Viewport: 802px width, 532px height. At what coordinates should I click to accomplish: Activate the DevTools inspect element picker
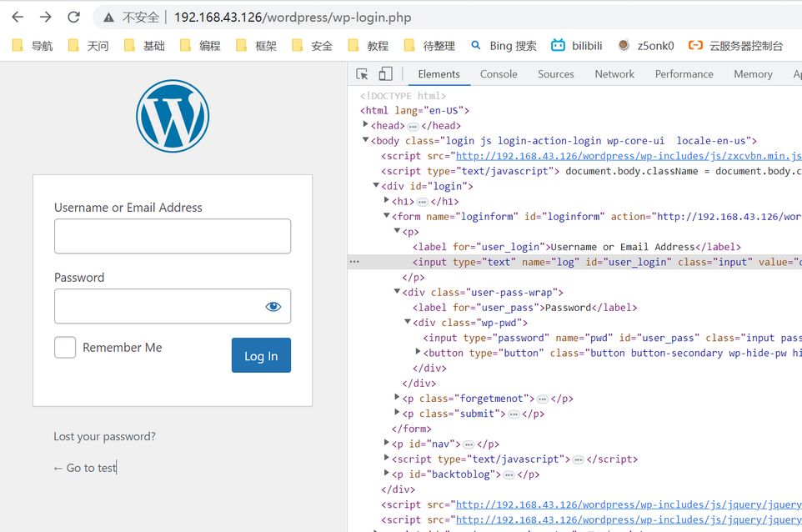(362, 74)
